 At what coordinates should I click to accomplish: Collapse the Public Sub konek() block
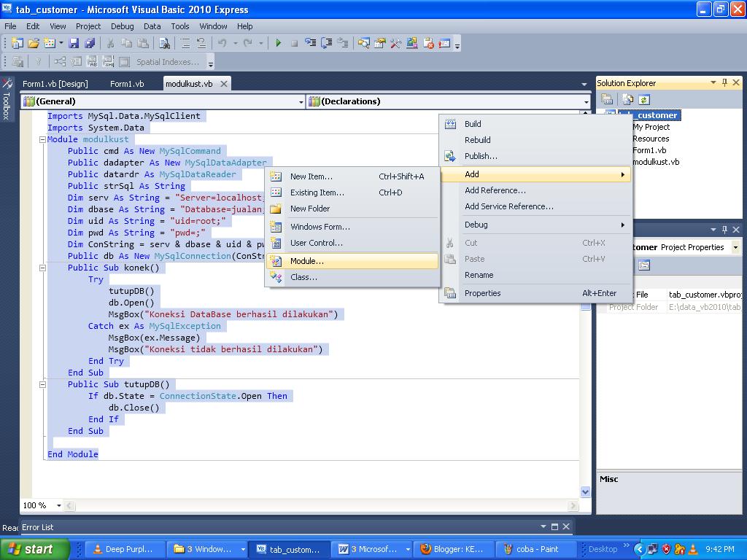(x=42, y=268)
